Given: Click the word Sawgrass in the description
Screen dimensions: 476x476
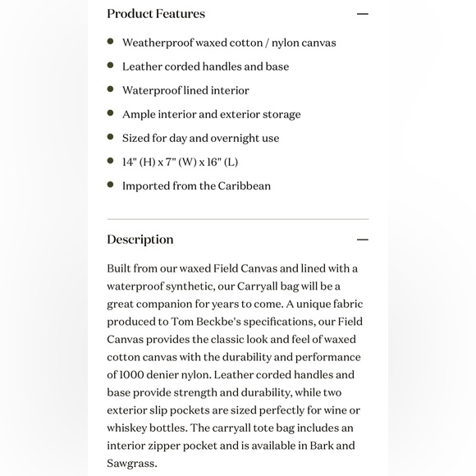Looking at the screenshot, I should tap(132, 464).
